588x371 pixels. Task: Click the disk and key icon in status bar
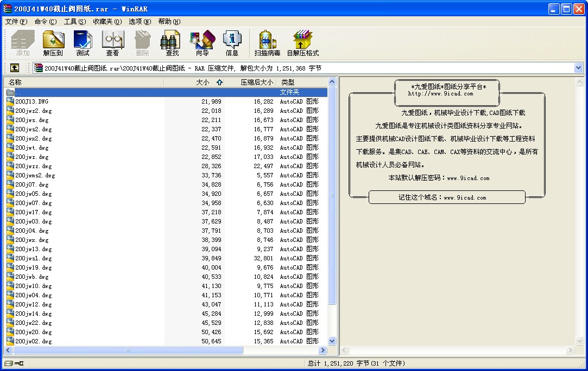(x=14, y=363)
